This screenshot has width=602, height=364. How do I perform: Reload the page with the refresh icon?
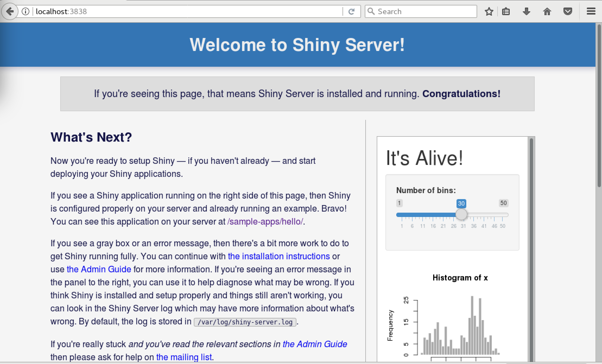point(351,11)
